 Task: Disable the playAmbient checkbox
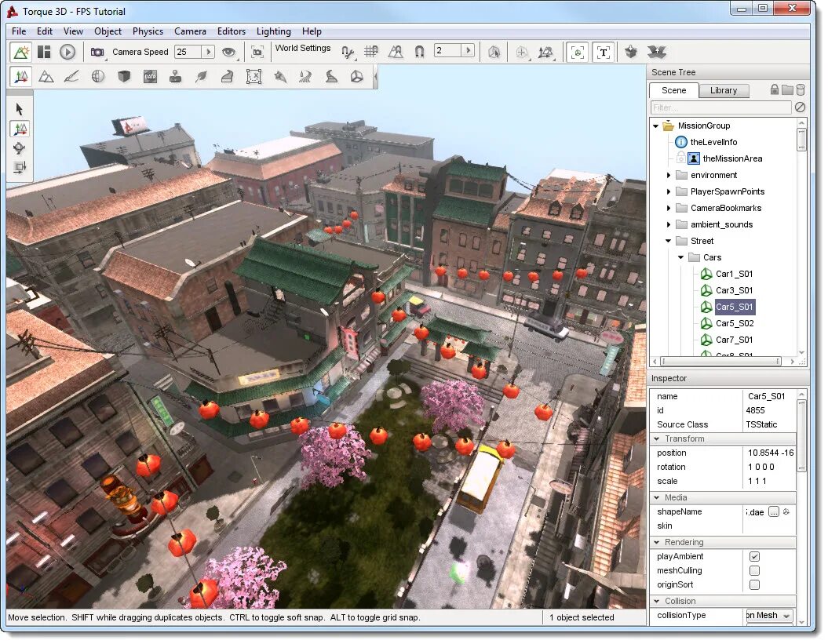[x=755, y=556]
